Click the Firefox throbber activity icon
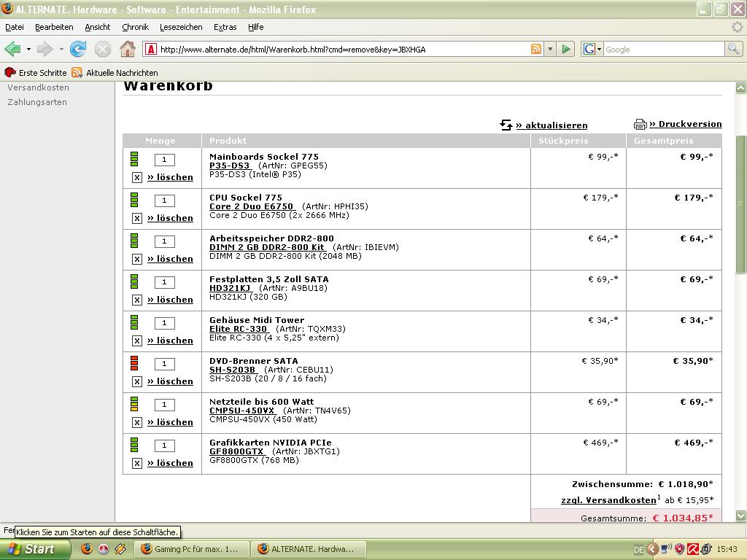The width and height of the screenshot is (747, 560). pyautogui.click(x=737, y=27)
